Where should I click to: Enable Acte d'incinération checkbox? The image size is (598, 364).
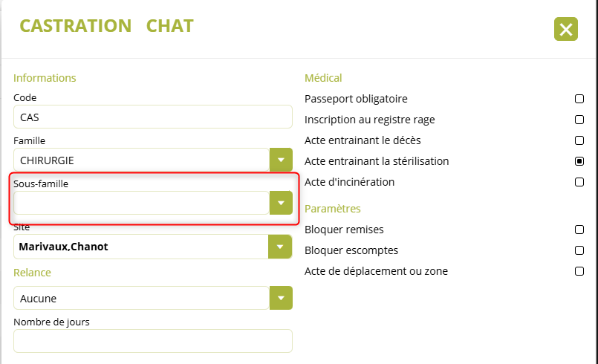point(579,182)
